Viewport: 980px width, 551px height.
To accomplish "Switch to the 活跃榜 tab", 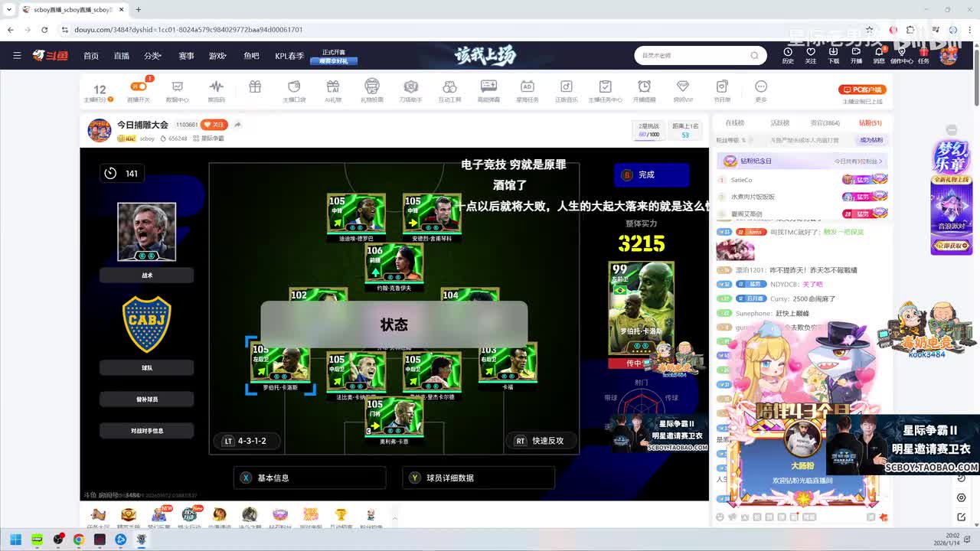I will click(x=780, y=122).
